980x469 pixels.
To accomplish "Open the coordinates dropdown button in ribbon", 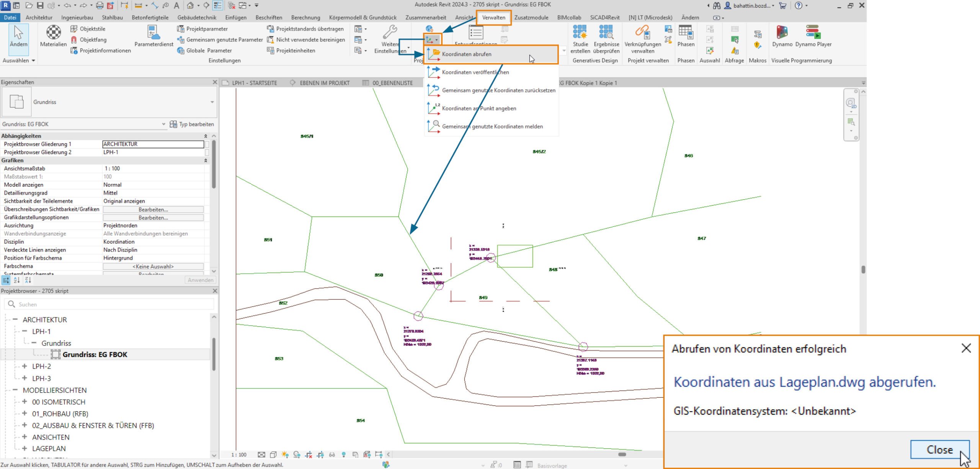I will [x=432, y=39].
